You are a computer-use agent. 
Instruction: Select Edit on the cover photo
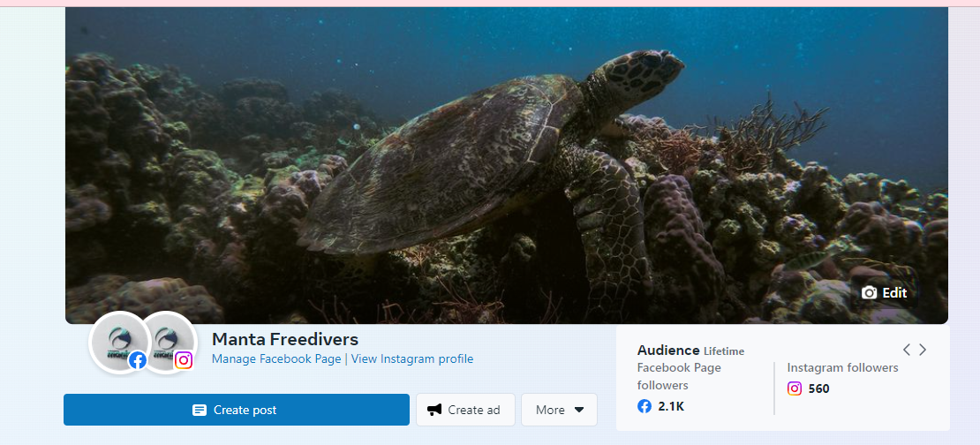pos(894,292)
